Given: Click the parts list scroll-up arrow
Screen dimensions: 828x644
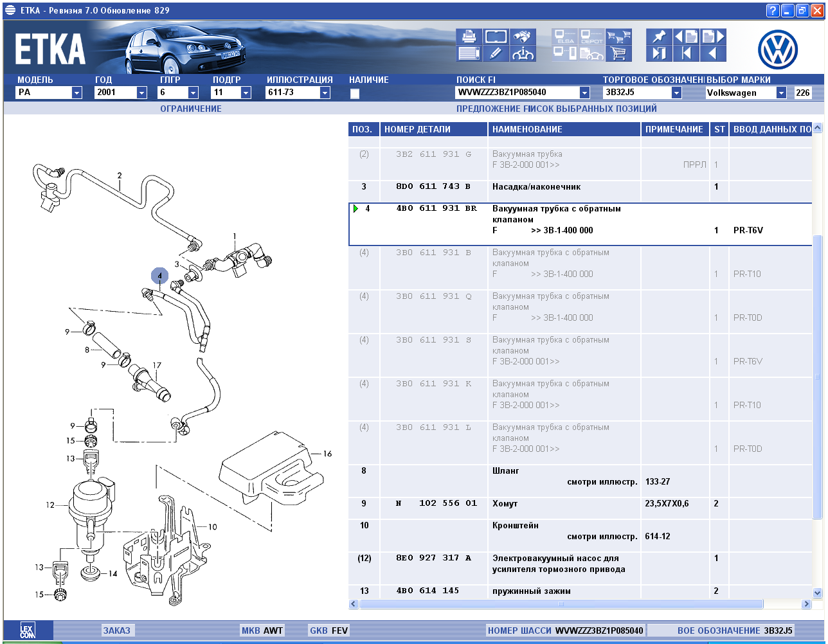Looking at the screenshot, I should (x=818, y=128).
